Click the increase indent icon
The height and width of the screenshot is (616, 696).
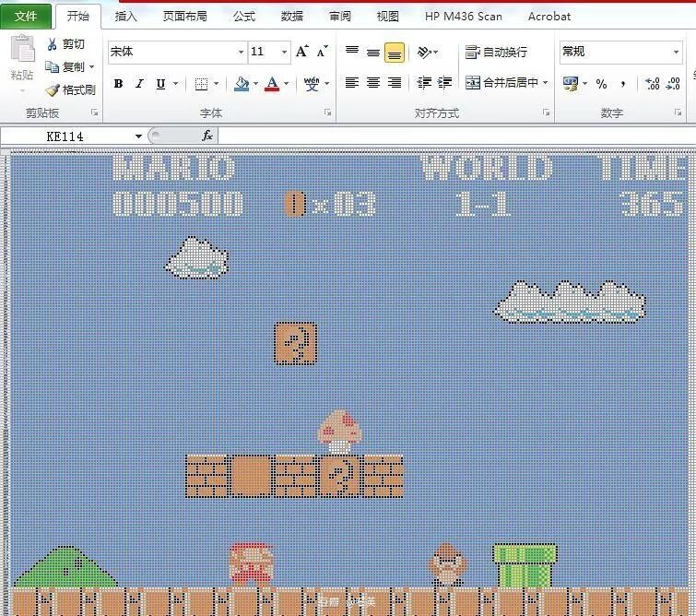[x=444, y=83]
